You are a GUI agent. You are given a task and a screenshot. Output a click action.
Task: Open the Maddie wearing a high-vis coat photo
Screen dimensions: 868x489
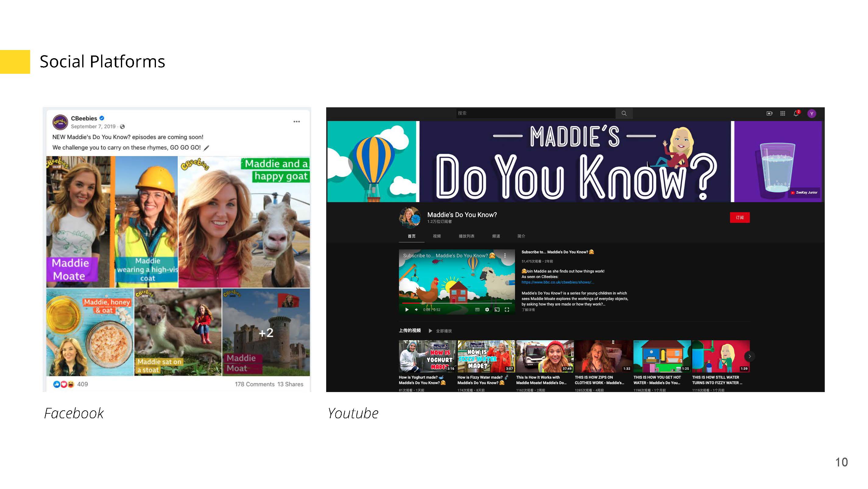146,222
